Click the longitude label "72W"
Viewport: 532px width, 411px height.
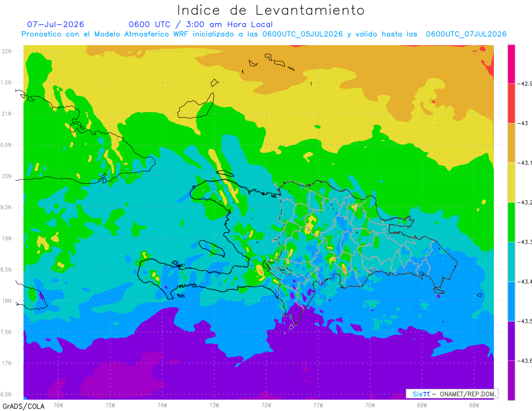tap(266, 405)
